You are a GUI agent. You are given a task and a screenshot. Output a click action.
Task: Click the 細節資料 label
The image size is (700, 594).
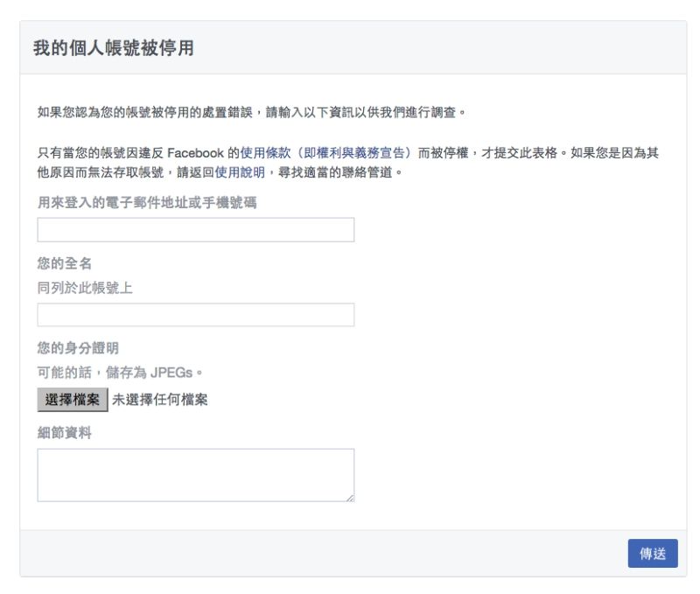(x=65, y=432)
